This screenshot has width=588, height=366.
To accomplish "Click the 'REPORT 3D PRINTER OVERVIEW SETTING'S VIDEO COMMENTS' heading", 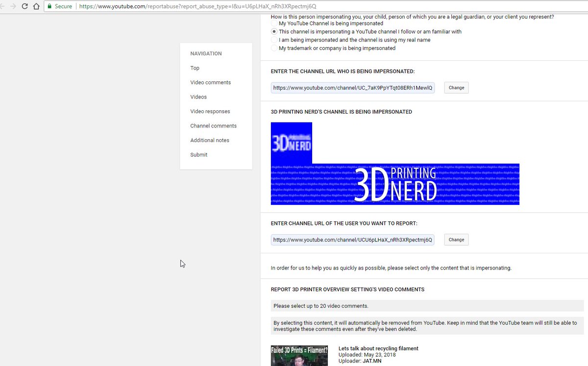I will 347,290.
